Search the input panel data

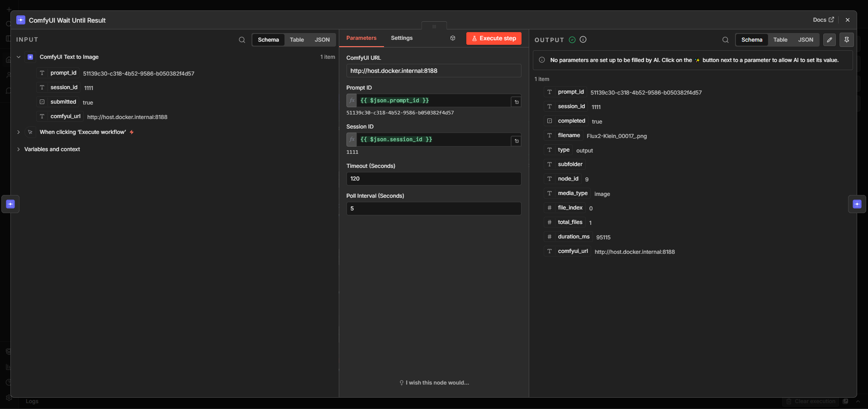point(242,40)
